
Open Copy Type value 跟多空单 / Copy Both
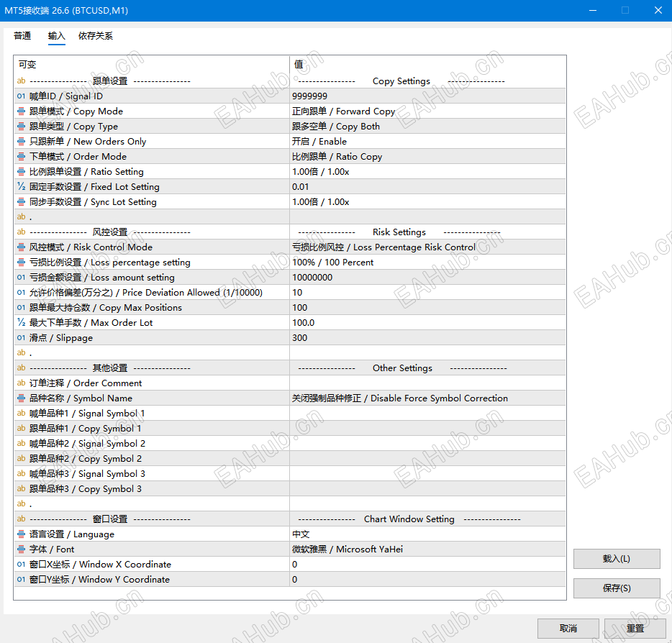[427, 127]
